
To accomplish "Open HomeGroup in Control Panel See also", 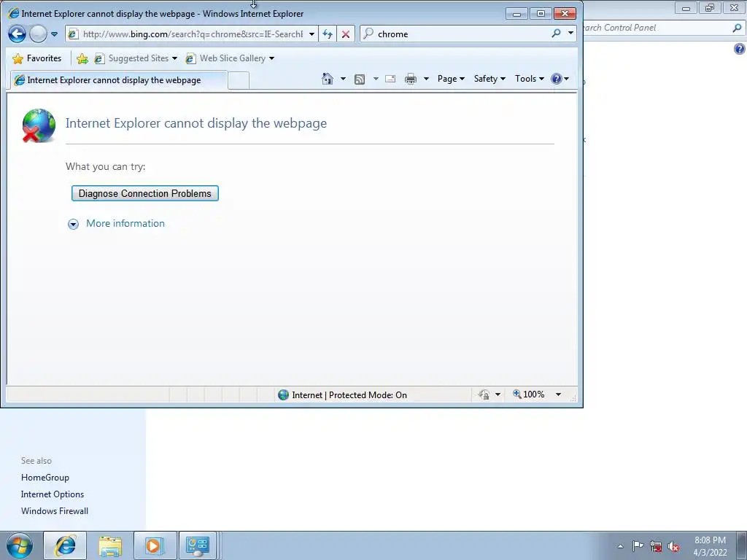I will pyautogui.click(x=44, y=478).
